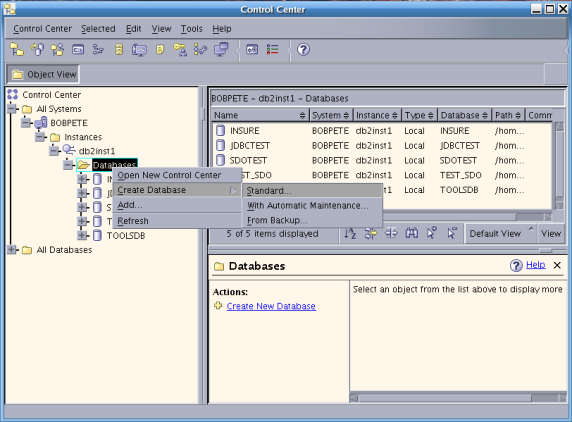Choose With Automatic Maintenance... submenu entry
Viewport: 572px width, 422px height.
point(312,205)
